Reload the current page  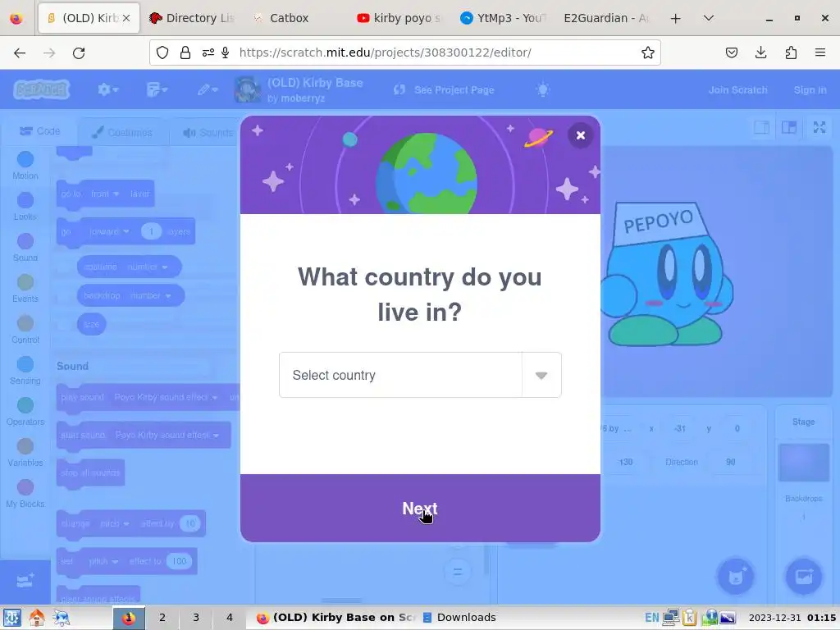(79, 52)
